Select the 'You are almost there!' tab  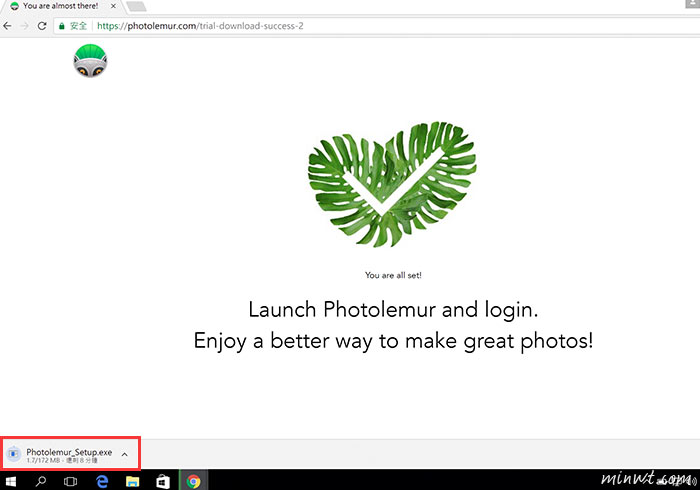click(x=60, y=6)
